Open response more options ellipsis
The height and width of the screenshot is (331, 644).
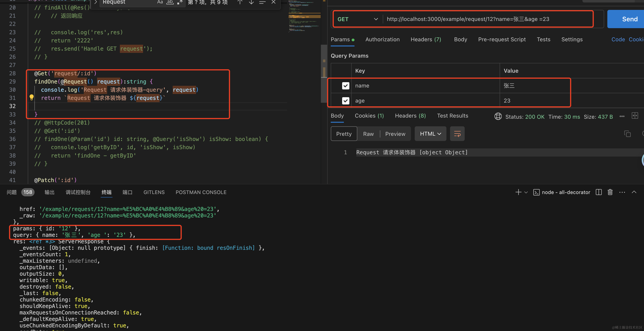(x=622, y=116)
